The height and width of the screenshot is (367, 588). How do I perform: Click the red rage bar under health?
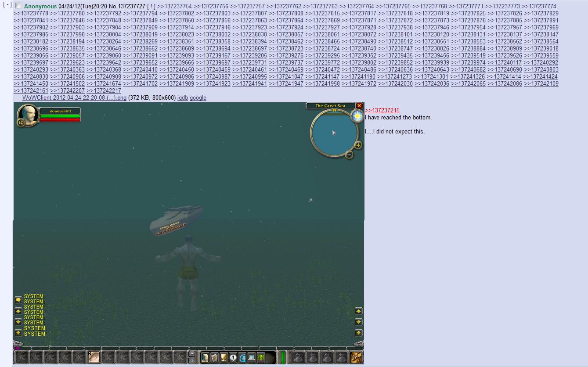pyautogui.click(x=60, y=120)
